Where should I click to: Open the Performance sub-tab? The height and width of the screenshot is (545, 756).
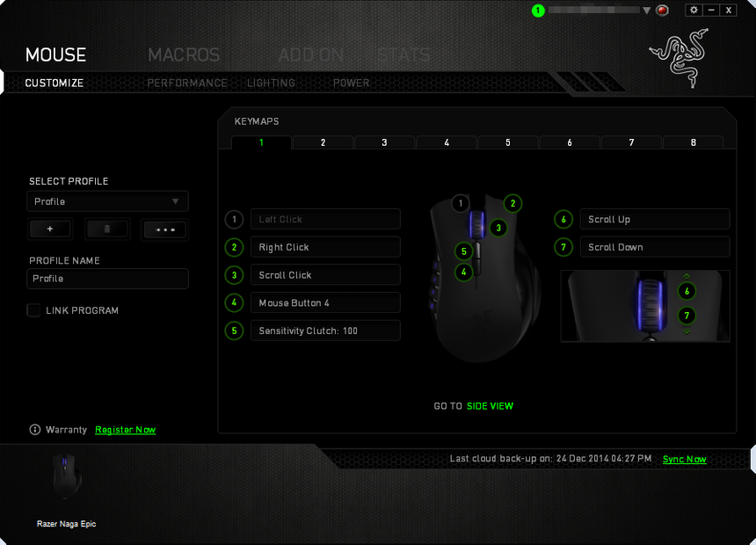pos(187,83)
